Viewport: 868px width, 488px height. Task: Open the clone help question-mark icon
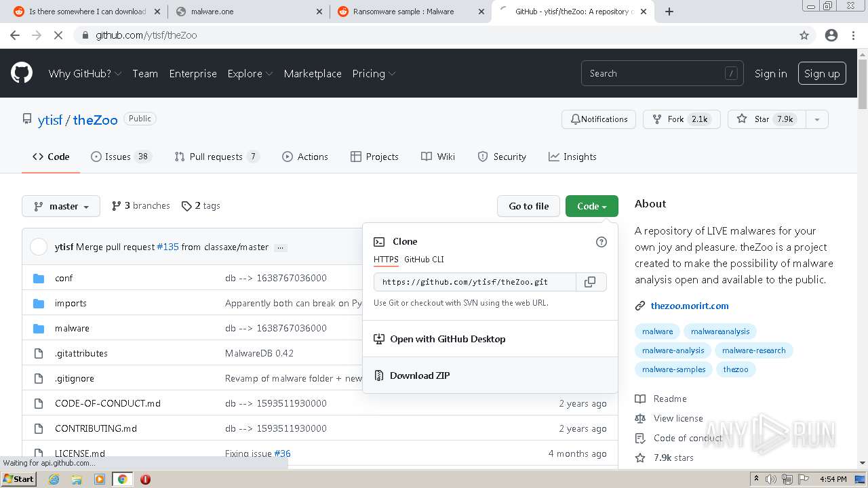pyautogui.click(x=601, y=242)
